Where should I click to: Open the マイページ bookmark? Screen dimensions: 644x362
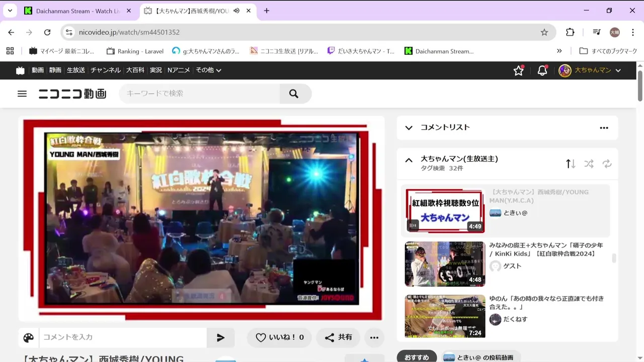62,51
